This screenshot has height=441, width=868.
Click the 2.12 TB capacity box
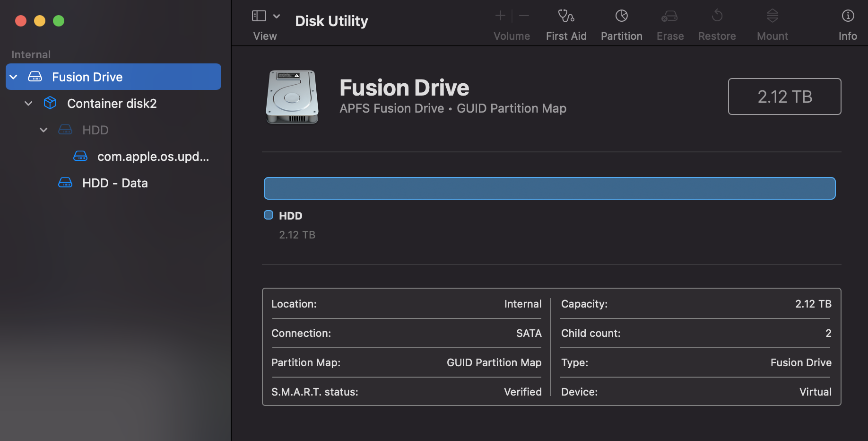pyautogui.click(x=784, y=97)
